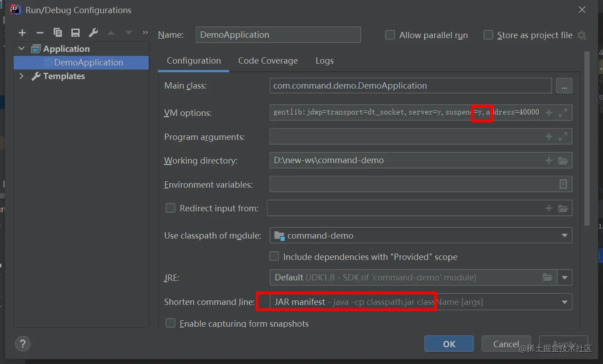Viewport: 603px width, 364px height.
Task: Enable Allow parallel run
Action: tap(390, 35)
